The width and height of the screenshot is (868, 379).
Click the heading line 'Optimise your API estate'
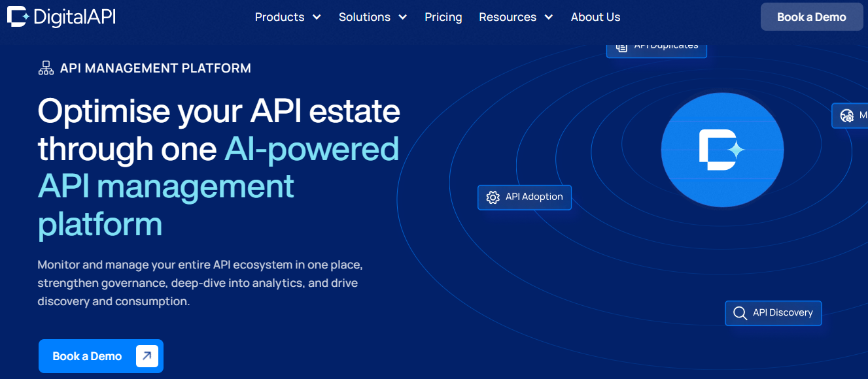(x=219, y=111)
